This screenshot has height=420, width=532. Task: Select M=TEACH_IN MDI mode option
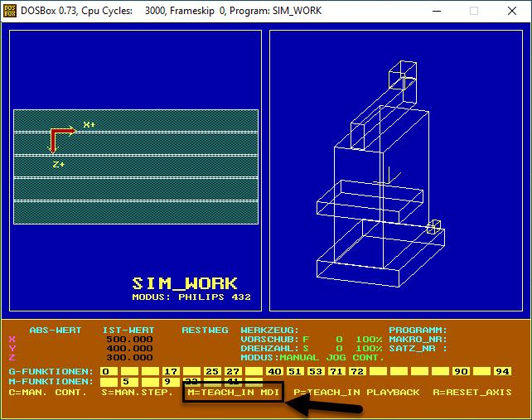(234, 393)
